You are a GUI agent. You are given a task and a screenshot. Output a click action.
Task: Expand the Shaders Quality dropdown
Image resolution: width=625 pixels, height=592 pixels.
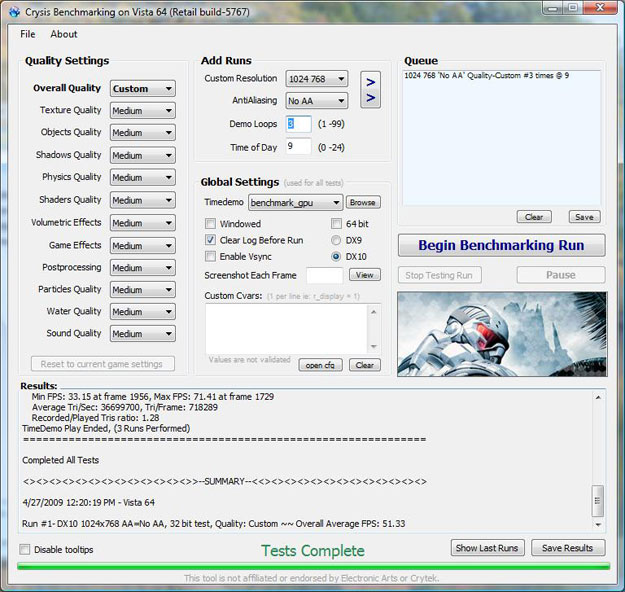click(x=143, y=200)
